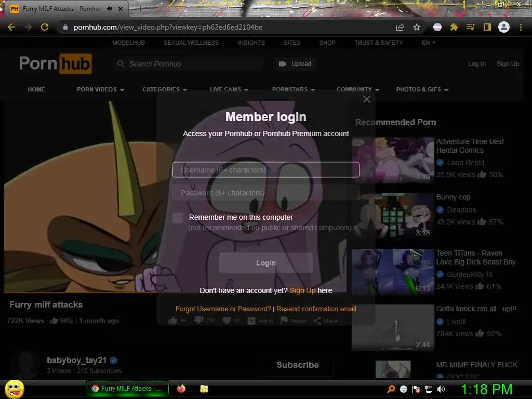Reload the page with the refresh icon
The width and height of the screenshot is (532, 399).
pyautogui.click(x=45, y=27)
